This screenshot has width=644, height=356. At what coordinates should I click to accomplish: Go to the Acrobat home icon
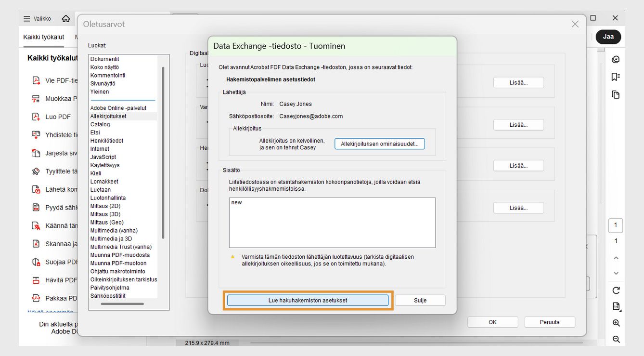[66, 18]
